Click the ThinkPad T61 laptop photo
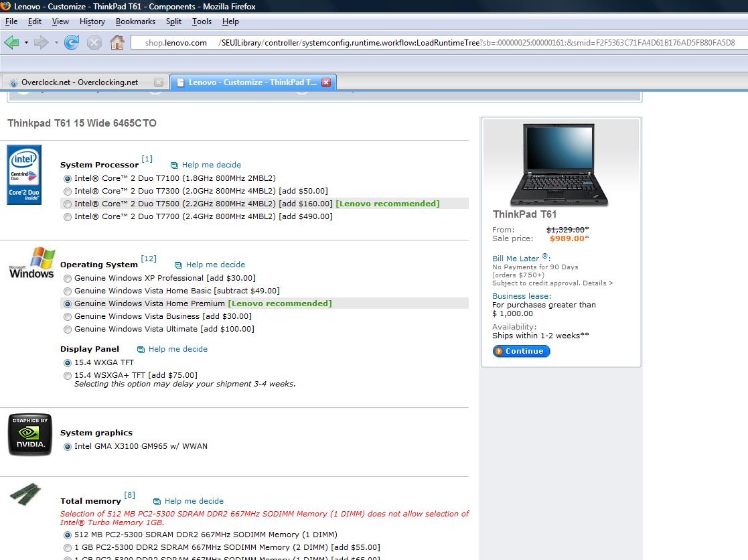The image size is (748, 560). [559, 165]
